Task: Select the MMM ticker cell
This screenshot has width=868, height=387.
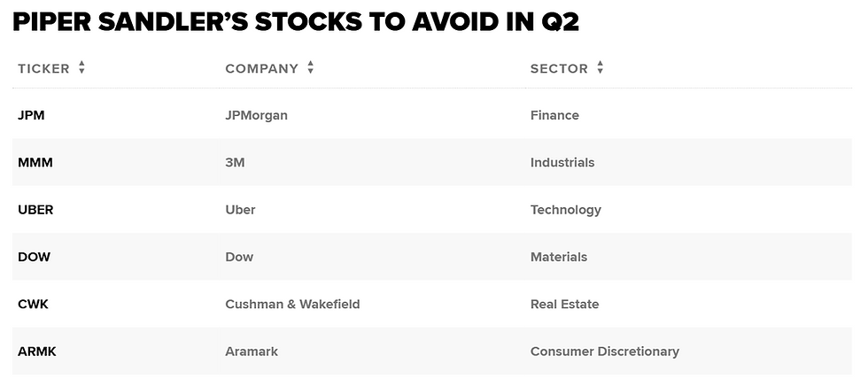Action: 34,162
